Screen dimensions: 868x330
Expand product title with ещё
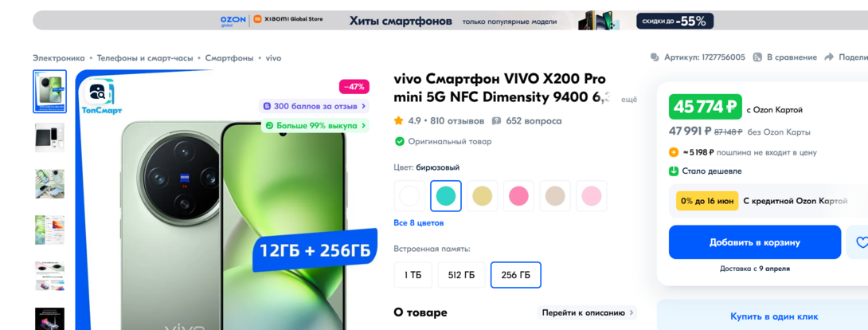(x=629, y=100)
